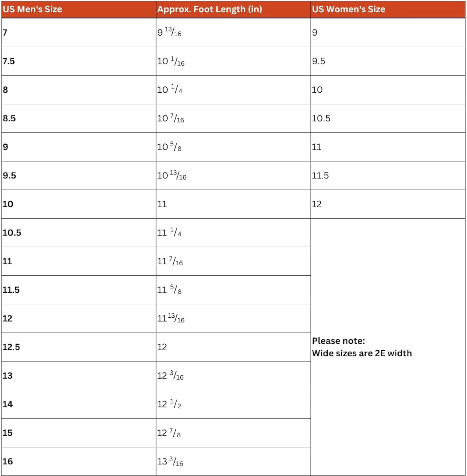Click the 12 1/2 foot length cell
Image resolution: width=467 pixels, height=476 pixels.
233,404
